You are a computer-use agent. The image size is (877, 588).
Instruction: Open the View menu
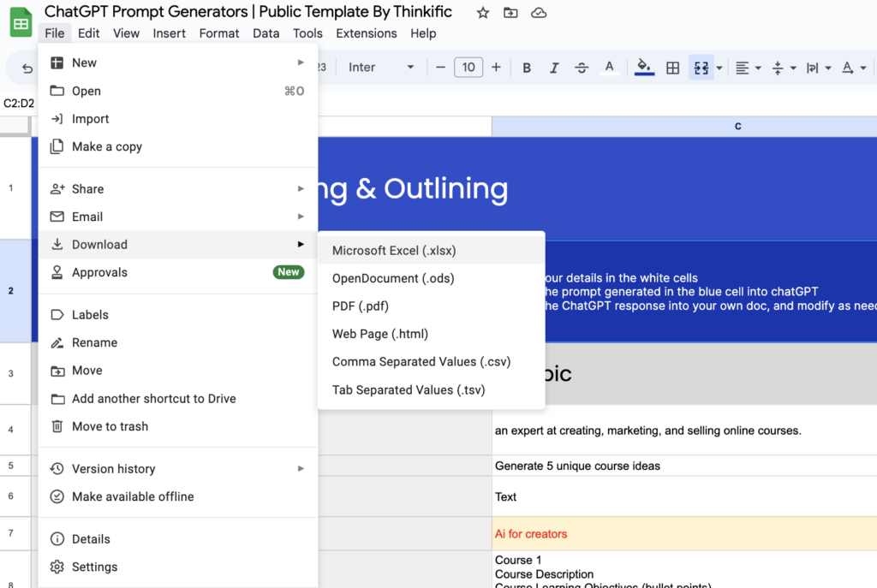pyautogui.click(x=127, y=33)
